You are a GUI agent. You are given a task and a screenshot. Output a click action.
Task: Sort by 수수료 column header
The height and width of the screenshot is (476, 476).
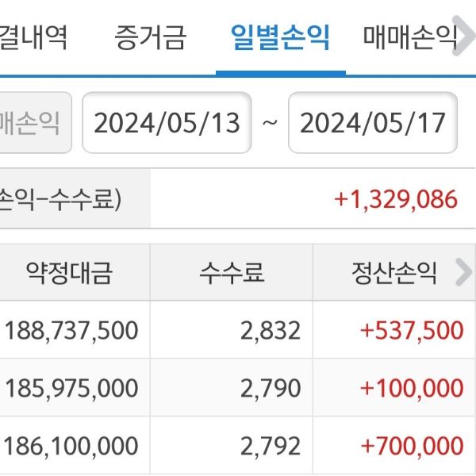click(232, 273)
